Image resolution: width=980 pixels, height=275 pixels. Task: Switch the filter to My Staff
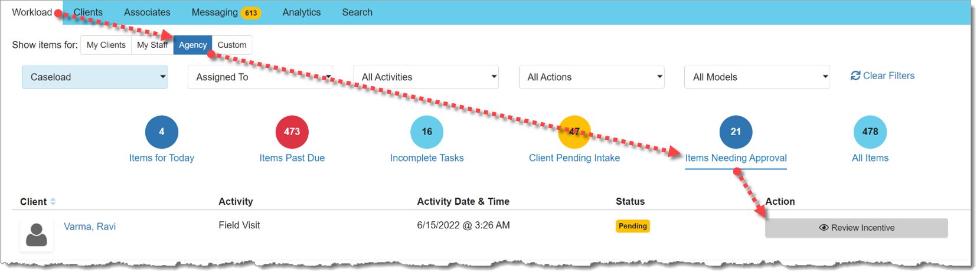click(152, 45)
